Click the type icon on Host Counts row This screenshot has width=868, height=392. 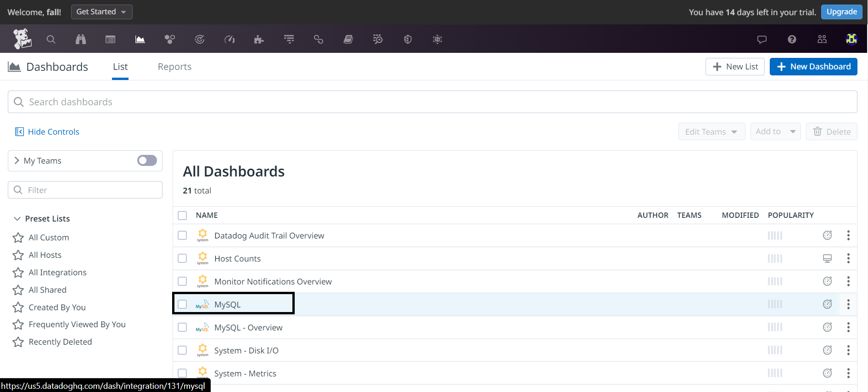[827, 258]
